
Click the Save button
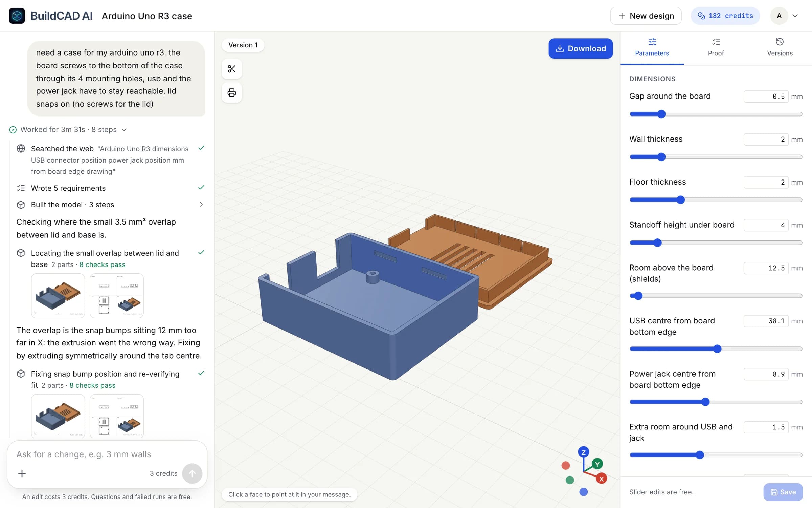coord(783,492)
